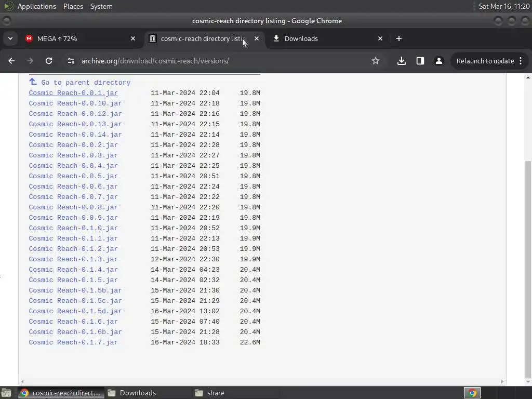Open Cosmic Reach-0.0.3.jar link
The image size is (532, 399).
tap(73, 155)
